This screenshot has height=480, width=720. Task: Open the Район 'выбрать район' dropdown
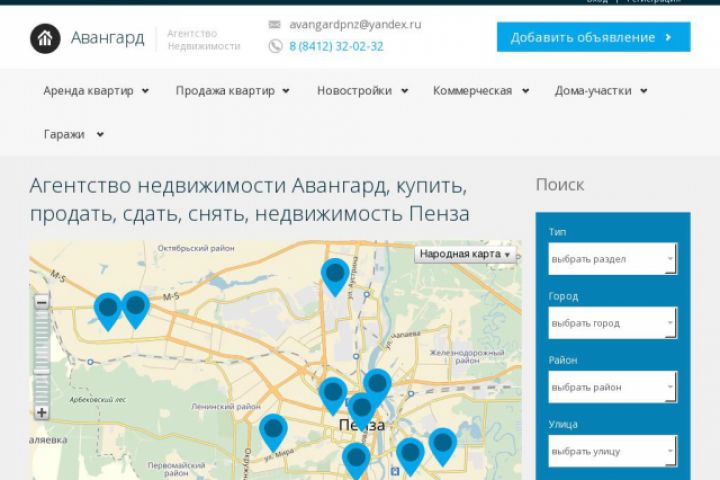[x=613, y=387]
